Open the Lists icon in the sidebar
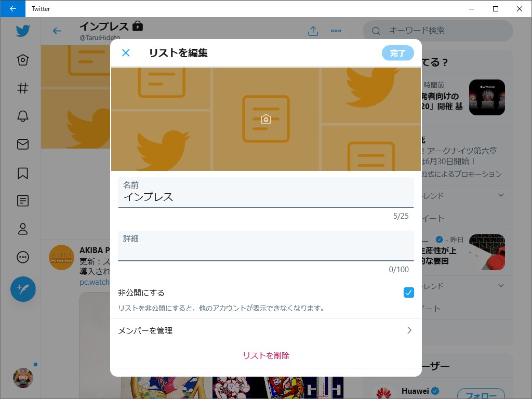The width and height of the screenshot is (532, 399). (x=22, y=201)
